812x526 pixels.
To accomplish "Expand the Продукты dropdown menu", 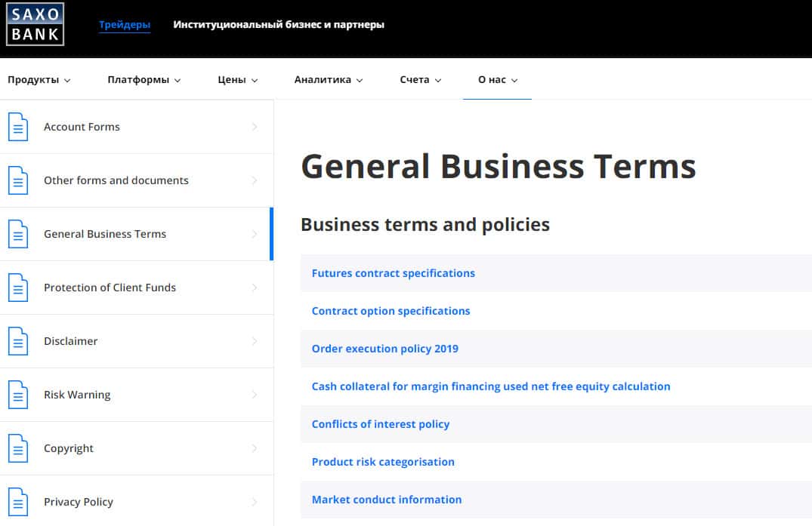I will [x=39, y=80].
